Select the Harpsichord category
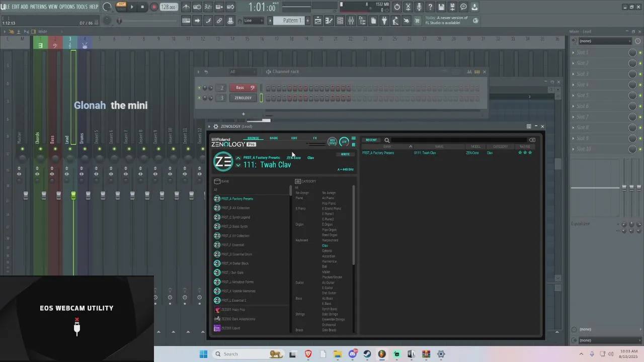The width and height of the screenshot is (644, 362). coord(330,240)
